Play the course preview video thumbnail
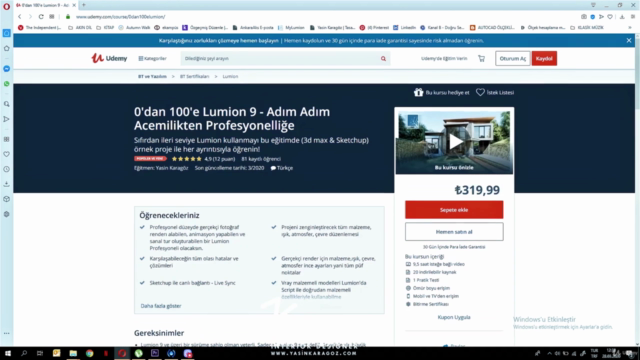Screen dimensions: 640x360 pyautogui.click(x=454, y=142)
